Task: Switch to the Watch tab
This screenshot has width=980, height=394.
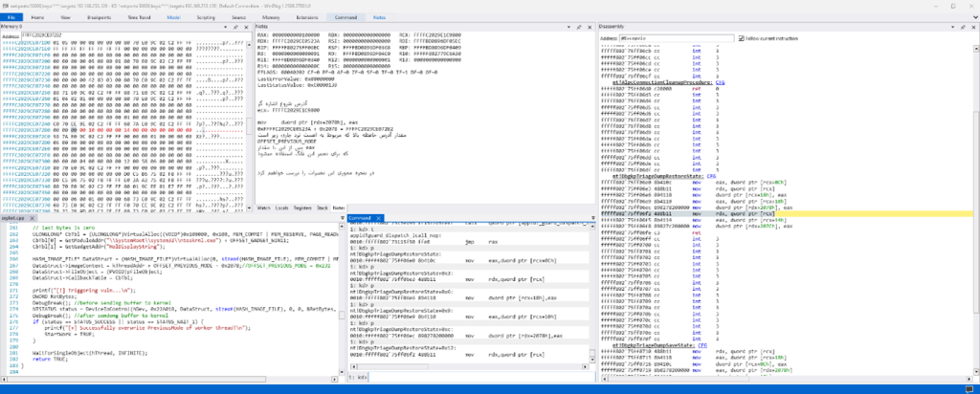Action: point(264,208)
